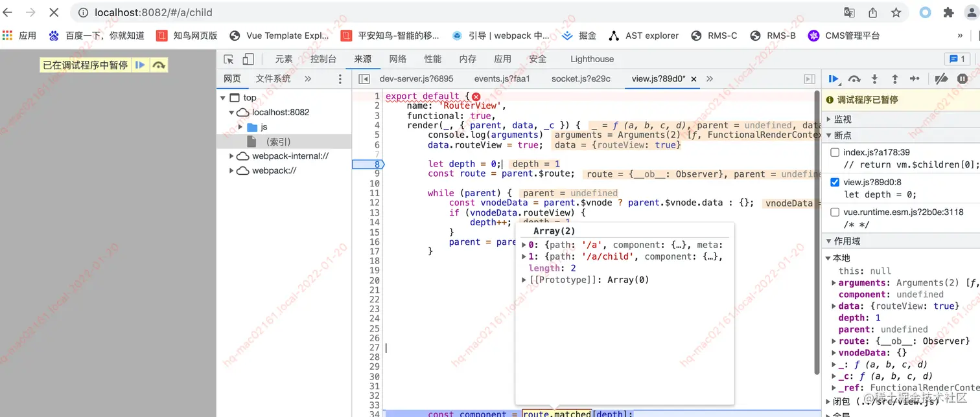Expand the webpack:// tree node

pos(232,171)
